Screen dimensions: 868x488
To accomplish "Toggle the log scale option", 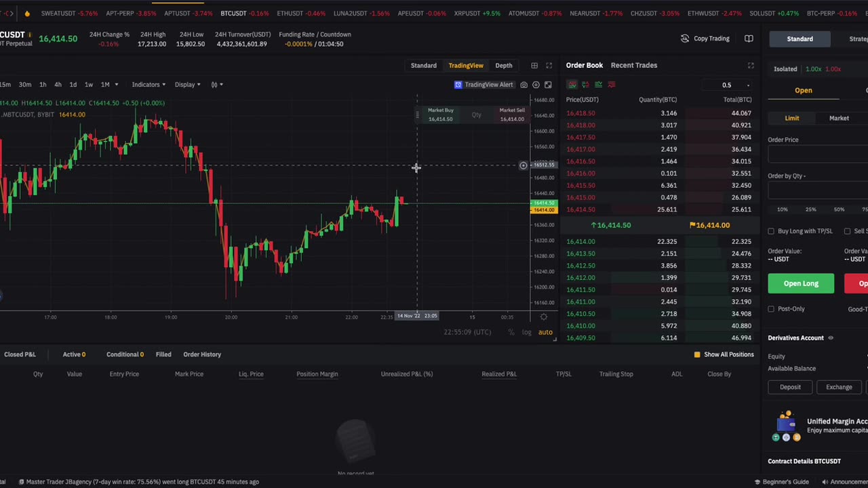I will coord(526,332).
